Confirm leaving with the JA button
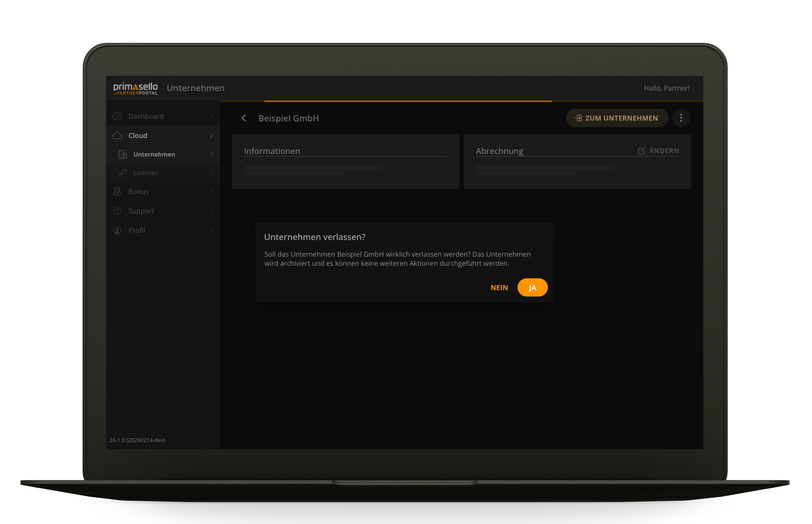812x524 pixels. (x=532, y=288)
